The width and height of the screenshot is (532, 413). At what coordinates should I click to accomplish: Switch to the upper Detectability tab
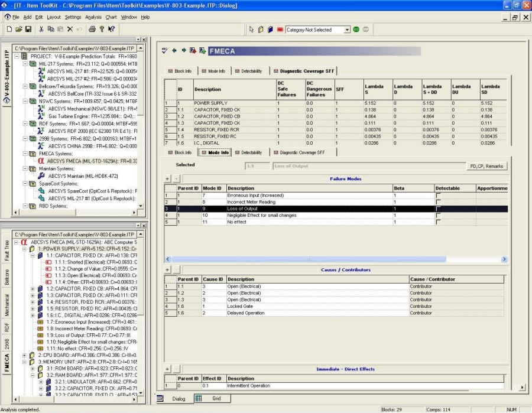pyautogui.click(x=251, y=71)
